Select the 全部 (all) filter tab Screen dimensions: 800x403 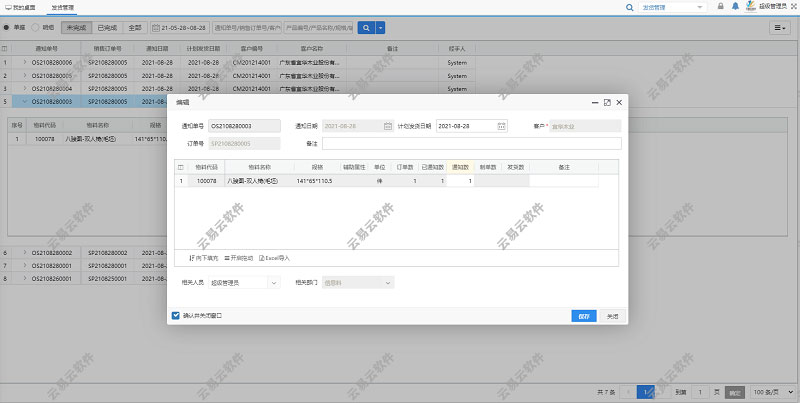coord(135,28)
